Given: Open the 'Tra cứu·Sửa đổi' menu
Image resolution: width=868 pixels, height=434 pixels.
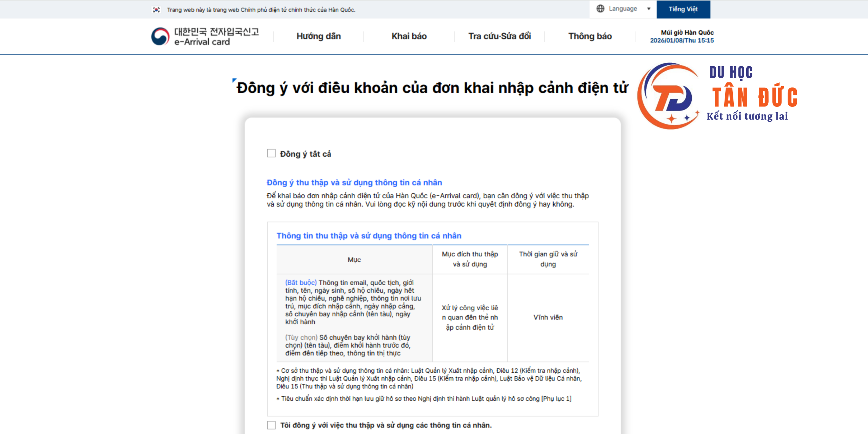Looking at the screenshot, I should tap(499, 36).
